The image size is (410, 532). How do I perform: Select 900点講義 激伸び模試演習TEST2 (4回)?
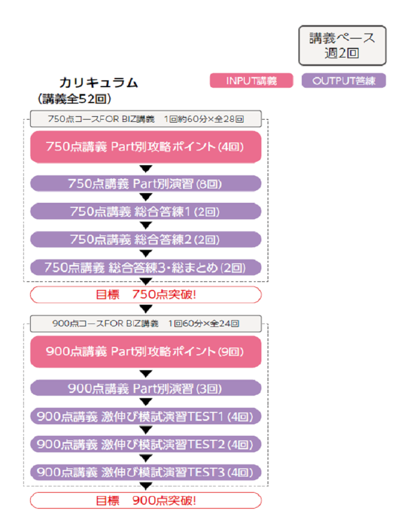tap(146, 444)
